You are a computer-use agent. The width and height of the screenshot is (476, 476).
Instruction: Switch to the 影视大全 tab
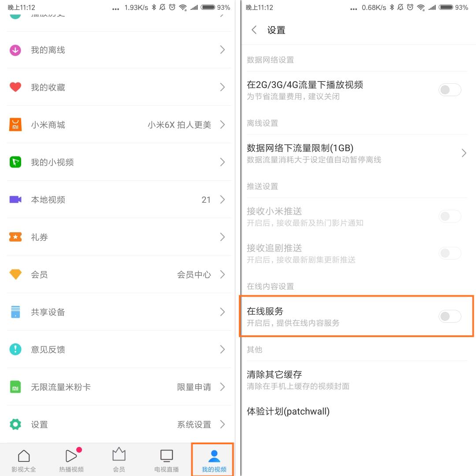[x=24, y=460]
